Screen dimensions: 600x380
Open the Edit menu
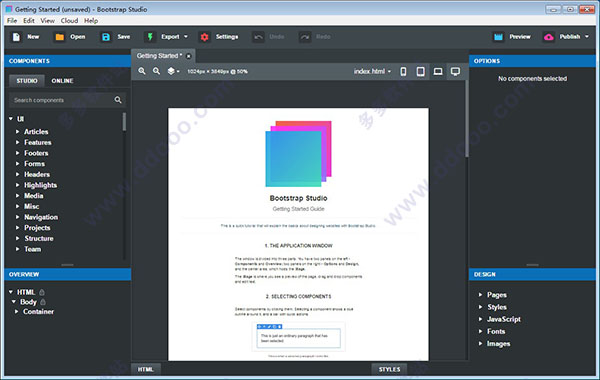29,21
